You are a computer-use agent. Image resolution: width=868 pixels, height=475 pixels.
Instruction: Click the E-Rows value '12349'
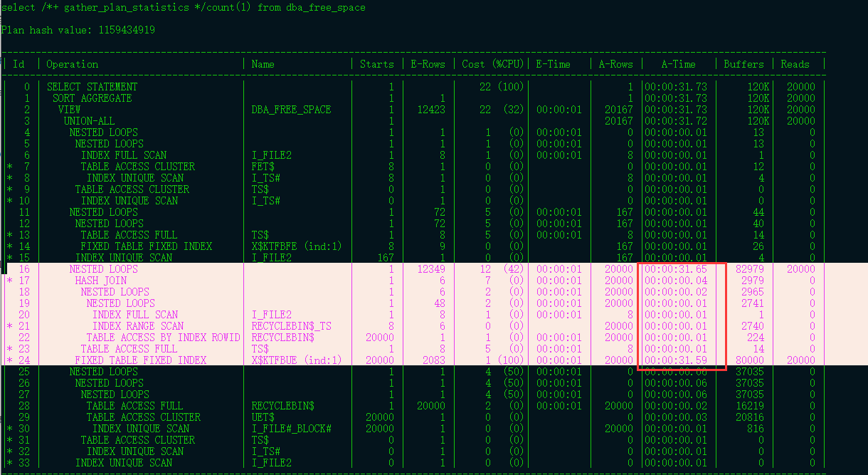431,269
